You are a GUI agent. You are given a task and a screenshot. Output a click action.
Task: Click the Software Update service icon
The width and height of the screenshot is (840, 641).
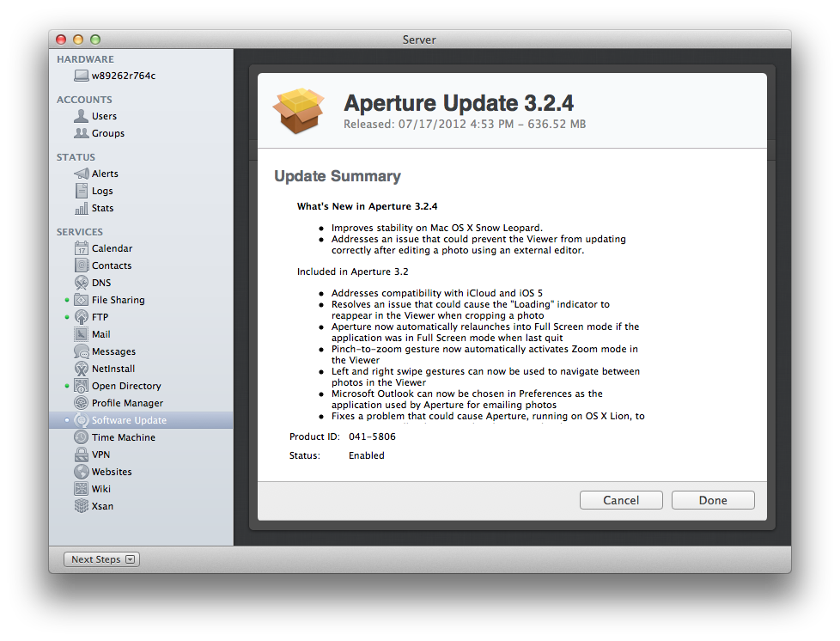point(82,419)
